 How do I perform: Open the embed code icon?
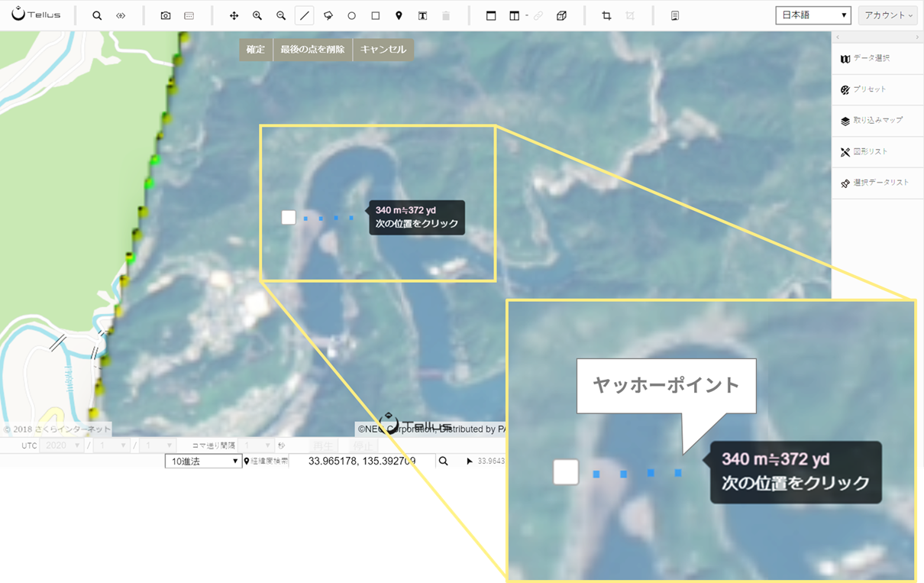(121, 15)
